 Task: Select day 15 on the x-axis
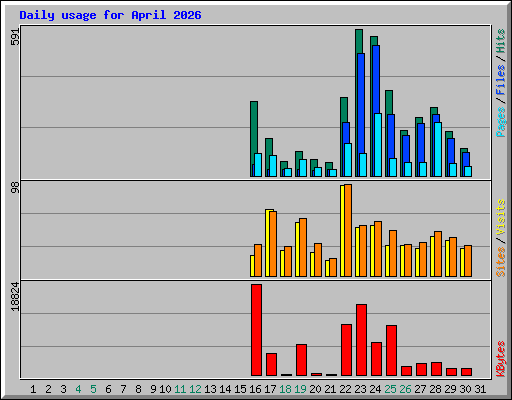(x=240, y=389)
